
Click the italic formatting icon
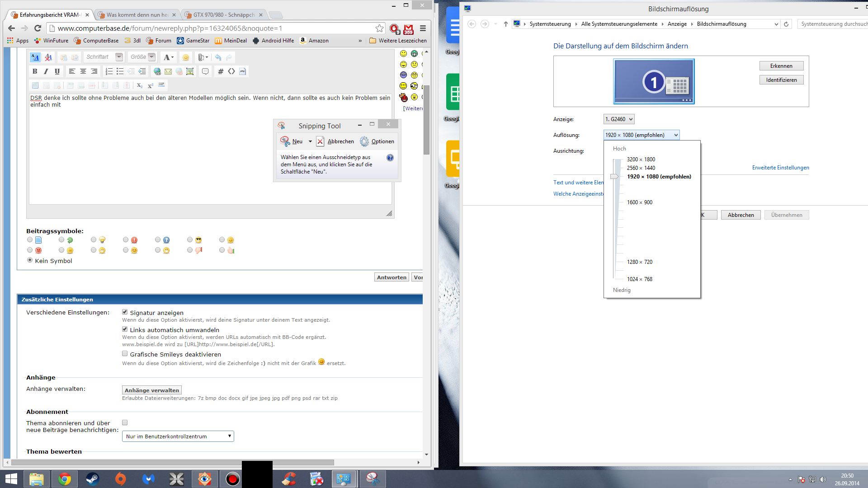46,71
